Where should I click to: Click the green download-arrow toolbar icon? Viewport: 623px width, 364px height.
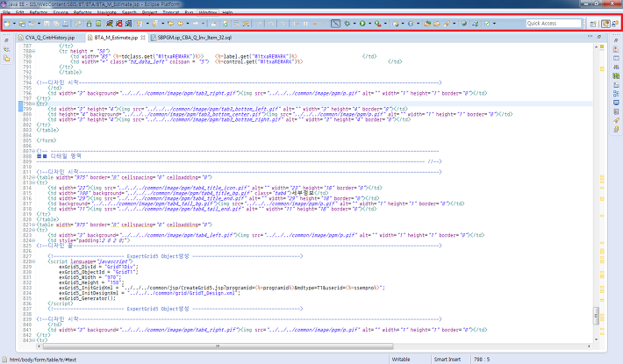click(x=89, y=24)
